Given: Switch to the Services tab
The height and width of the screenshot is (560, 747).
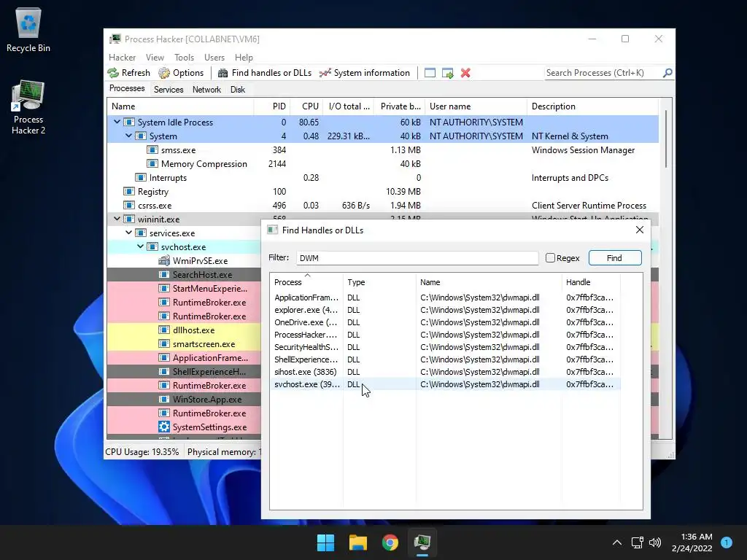Looking at the screenshot, I should [169, 90].
